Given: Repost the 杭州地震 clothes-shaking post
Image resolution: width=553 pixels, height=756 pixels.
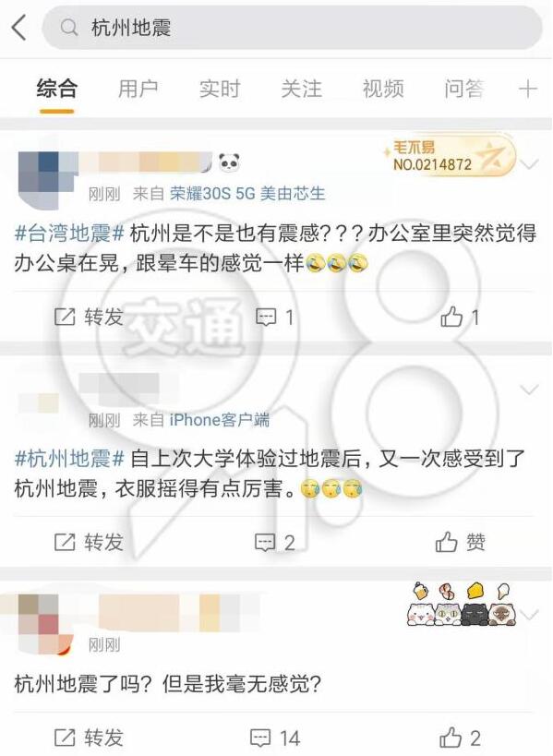Looking at the screenshot, I should pyautogui.click(x=89, y=542).
